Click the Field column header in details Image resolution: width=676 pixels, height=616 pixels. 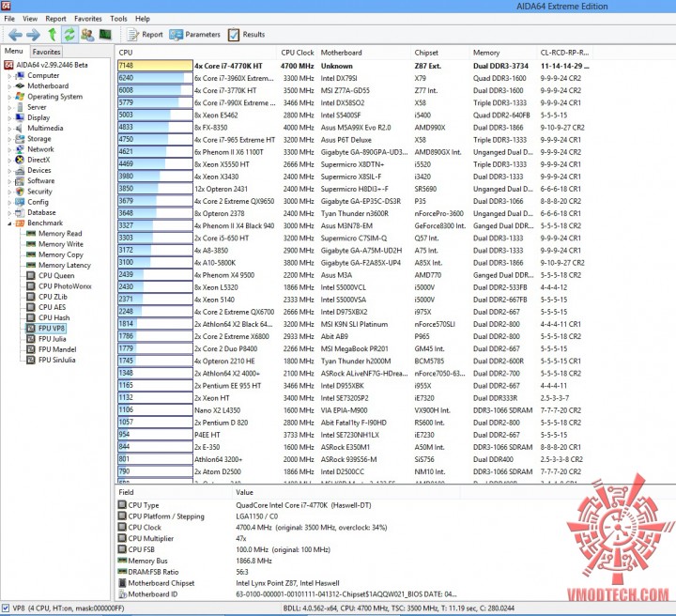point(175,492)
